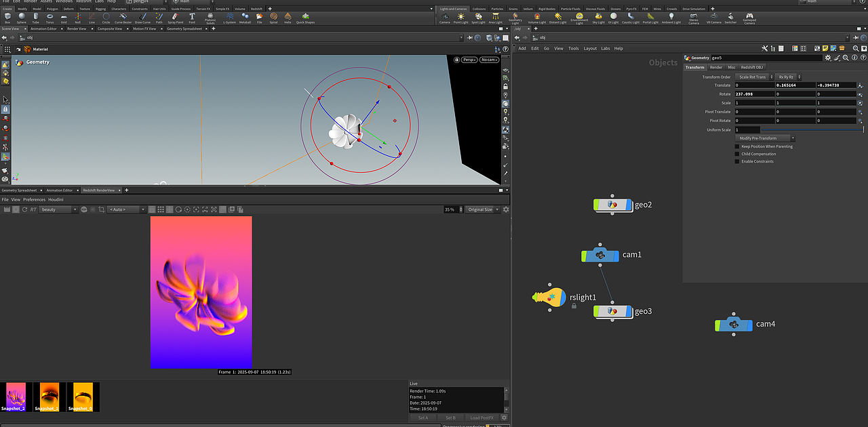Add a Camera from Lights and Cameras shelf

(x=444, y=18)
